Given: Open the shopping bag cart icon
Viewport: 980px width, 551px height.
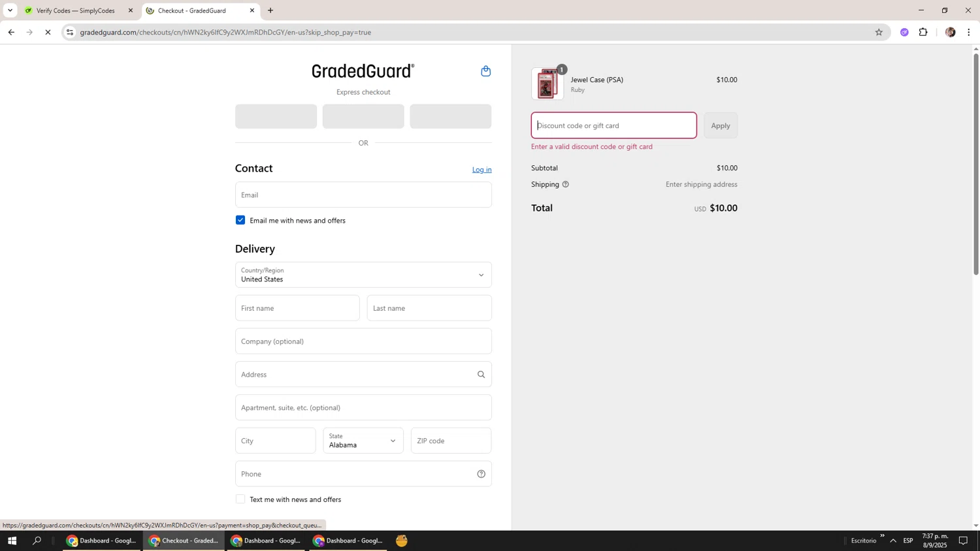Looking at the screenshot, I should (485, 71).
